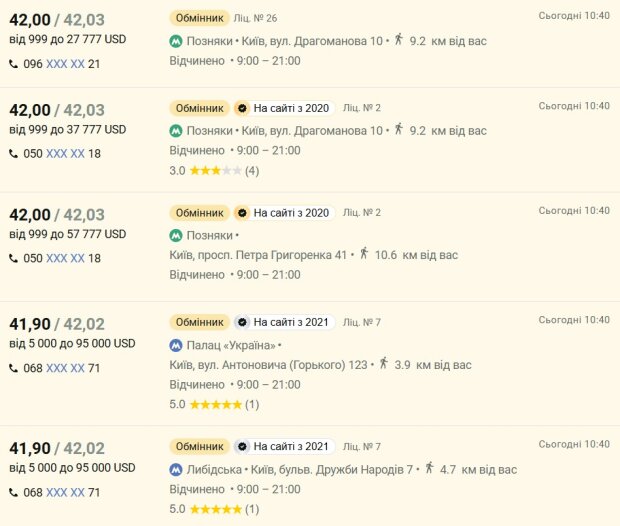Click the blue metro icon next to Палац «Україна»
The image size is (620, 526).
tap(176, 345)
